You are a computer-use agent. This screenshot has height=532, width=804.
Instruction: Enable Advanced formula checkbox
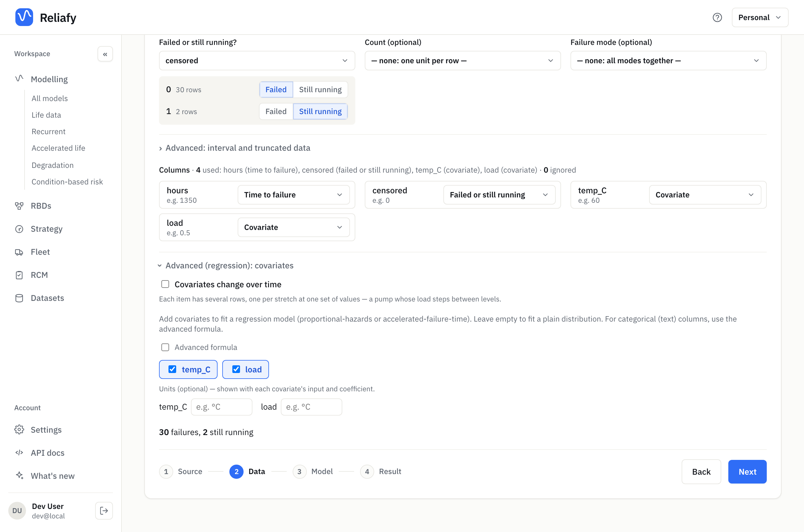pos(165,347)
